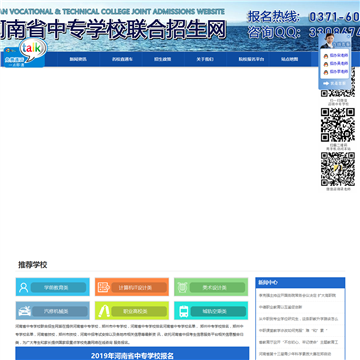Click the train icon on 城轨空乘类 card

(183, 311)
